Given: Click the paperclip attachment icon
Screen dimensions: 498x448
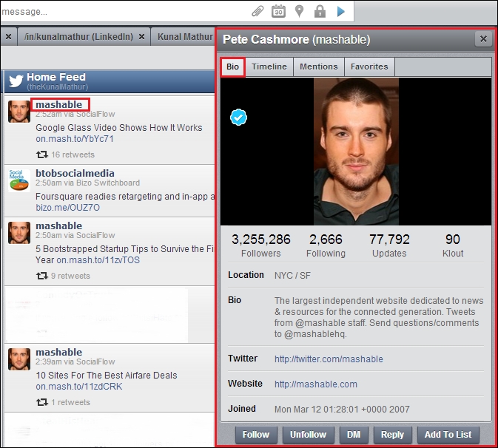Looking at the screenshot, I should (x=258, y=12).
